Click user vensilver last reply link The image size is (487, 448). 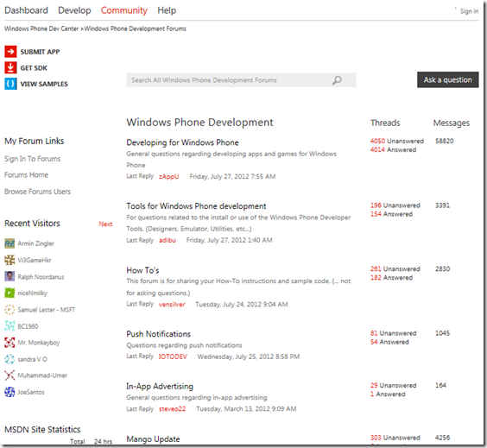[172, 304]
